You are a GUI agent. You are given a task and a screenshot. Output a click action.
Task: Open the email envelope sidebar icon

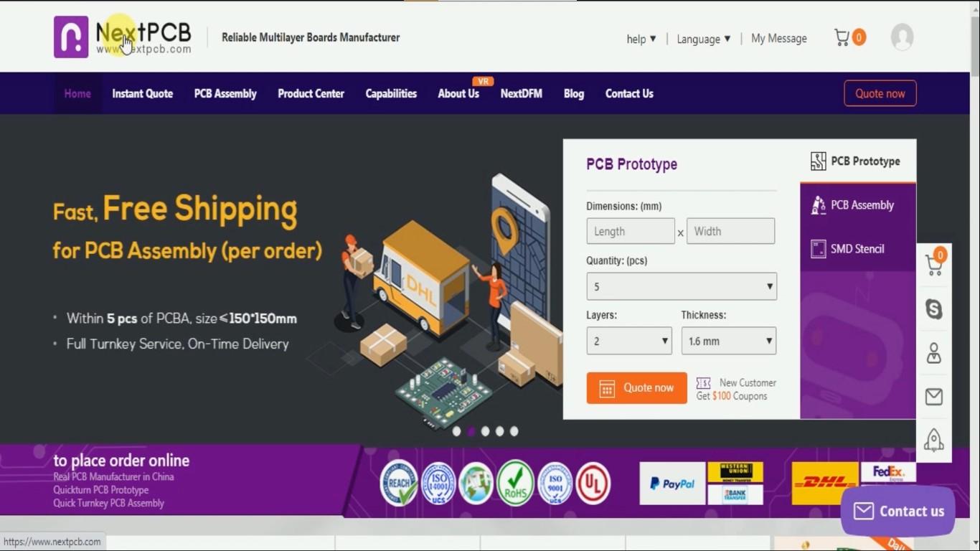coord(934,396)
